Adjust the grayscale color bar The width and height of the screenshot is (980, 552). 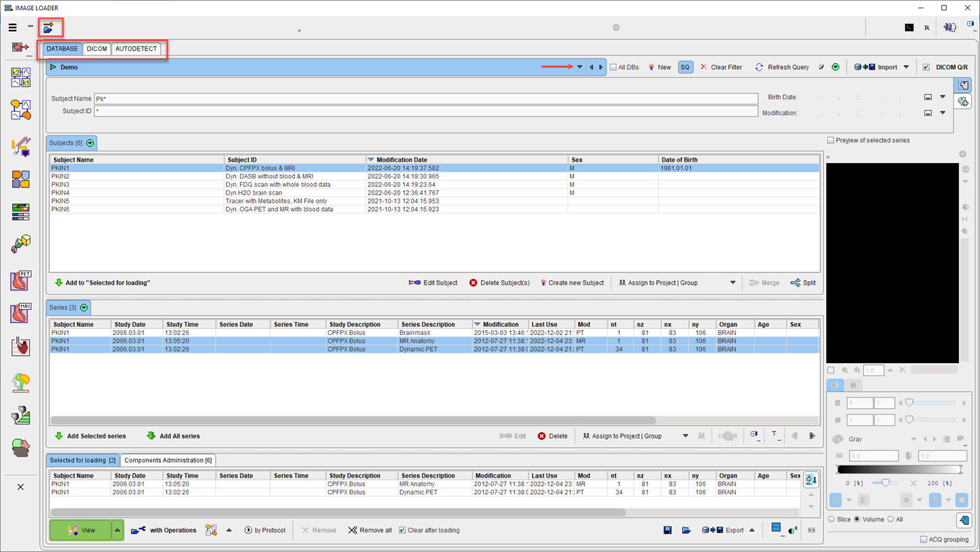(899, 469)
